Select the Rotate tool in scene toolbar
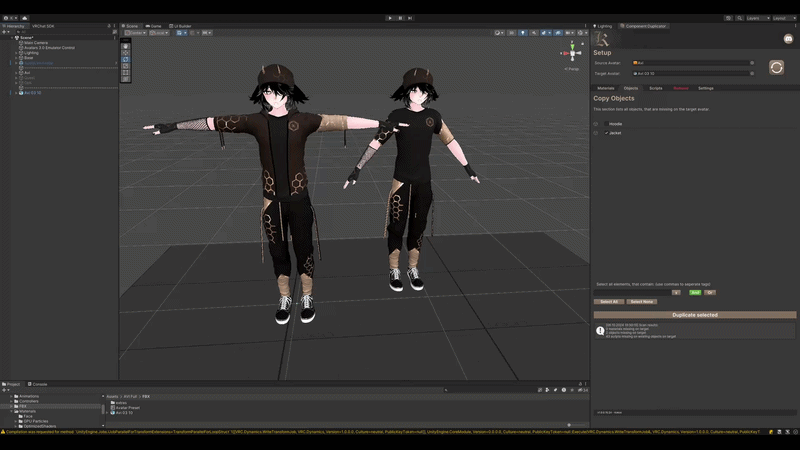 pyautogui.click(x=126, y=60)
